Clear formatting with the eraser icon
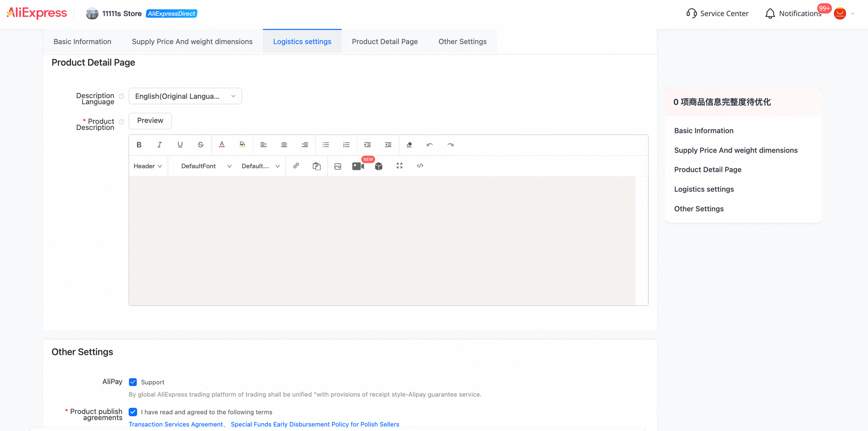 click(409, 145)
